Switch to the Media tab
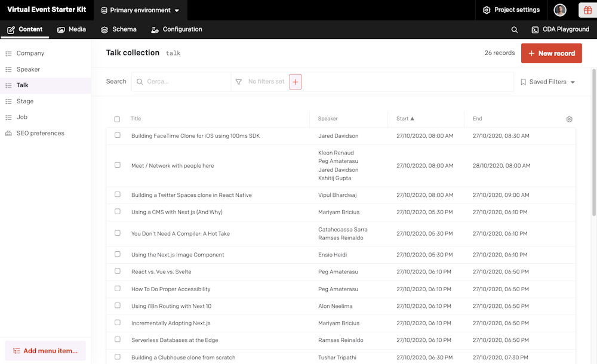 coord(72,30)
